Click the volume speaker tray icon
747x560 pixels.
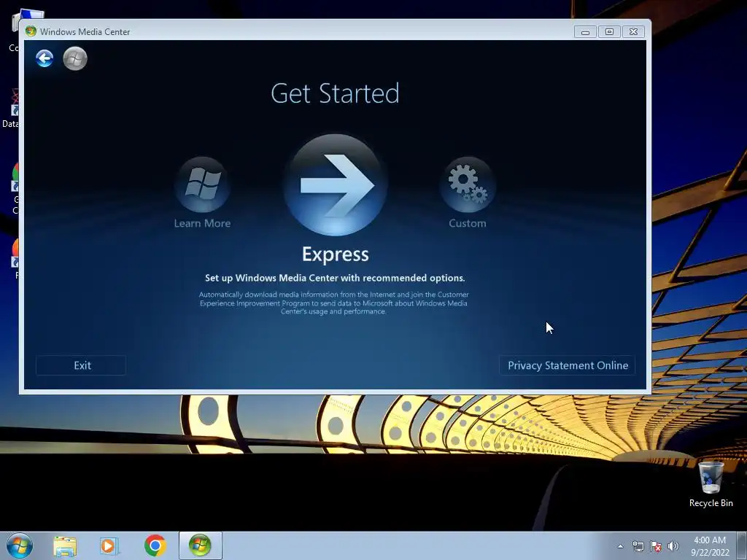[x=673, y=546]
